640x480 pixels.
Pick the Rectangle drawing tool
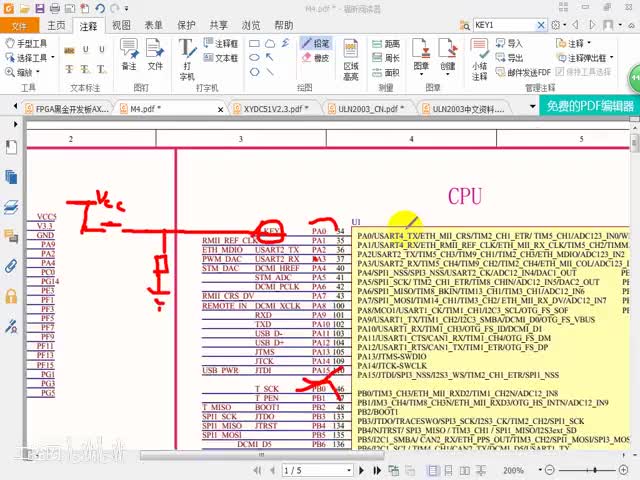pos(254,43)
